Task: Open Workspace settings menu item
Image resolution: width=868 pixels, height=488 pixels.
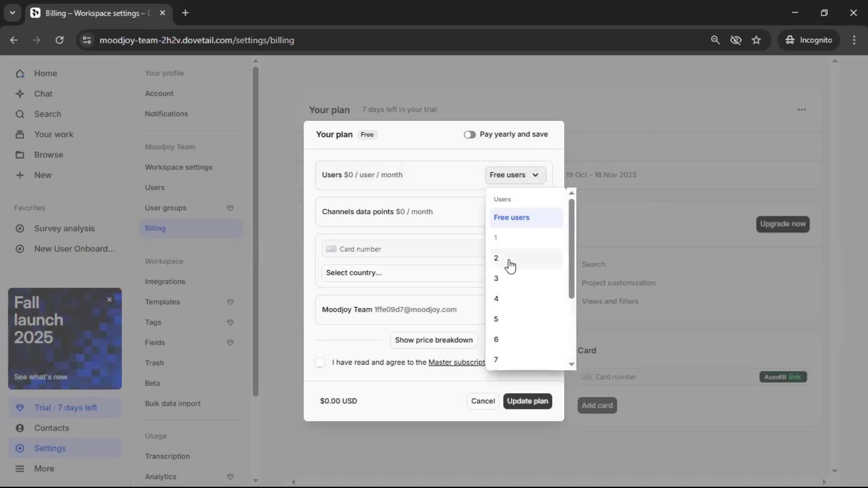Action: (x=178, y=167)
